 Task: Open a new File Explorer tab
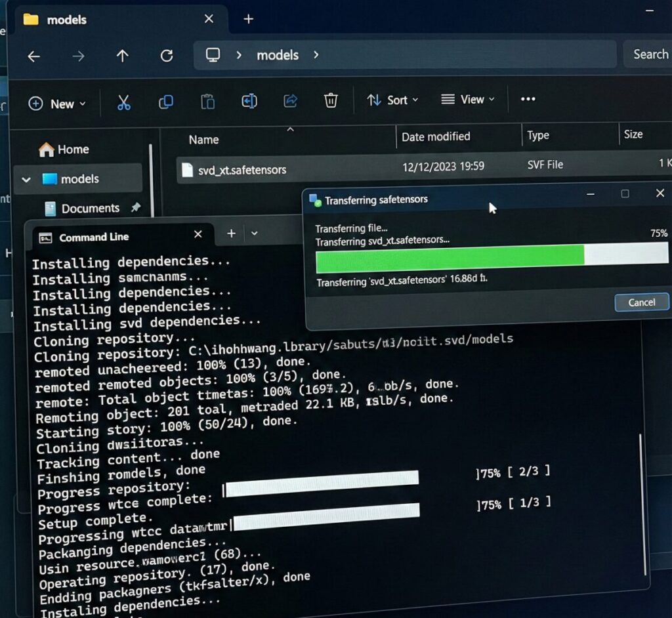(248, 20)
